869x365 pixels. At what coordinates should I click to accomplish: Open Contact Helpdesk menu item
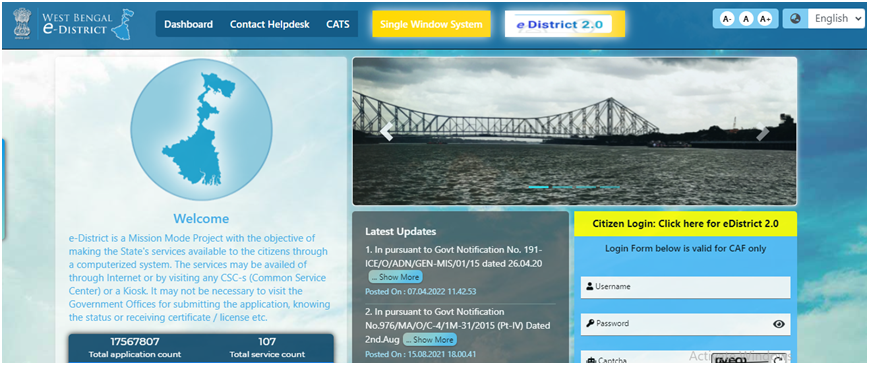(270, 24)
